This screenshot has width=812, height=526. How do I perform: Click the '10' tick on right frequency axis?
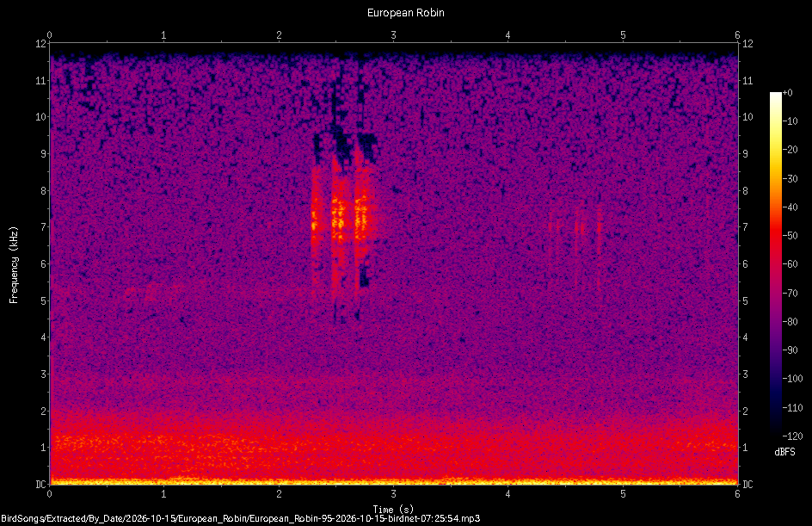click(747, 116)
